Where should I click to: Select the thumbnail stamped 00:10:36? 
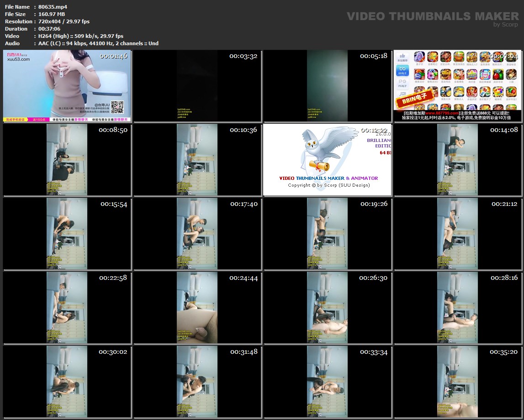(197, 160)
